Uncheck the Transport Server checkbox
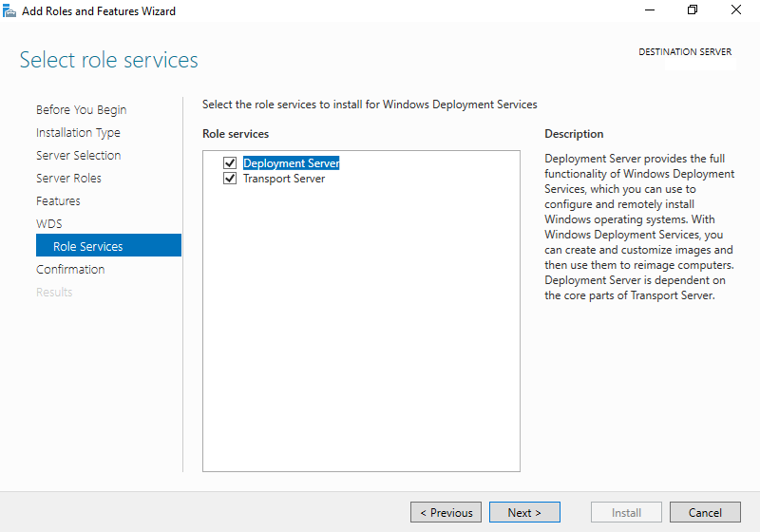760x532 pixels. tap(230, 179)
